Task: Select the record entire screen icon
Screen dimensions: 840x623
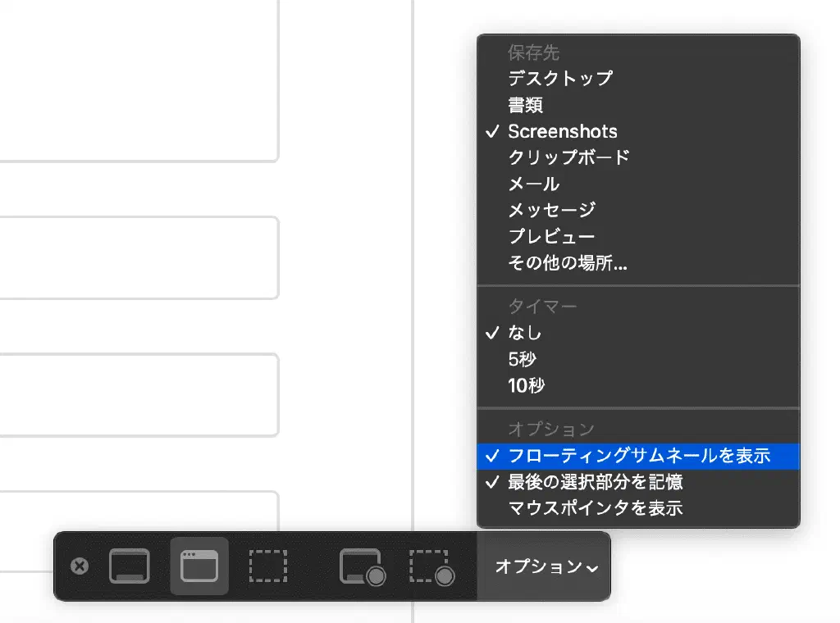Action: [362, 566]
